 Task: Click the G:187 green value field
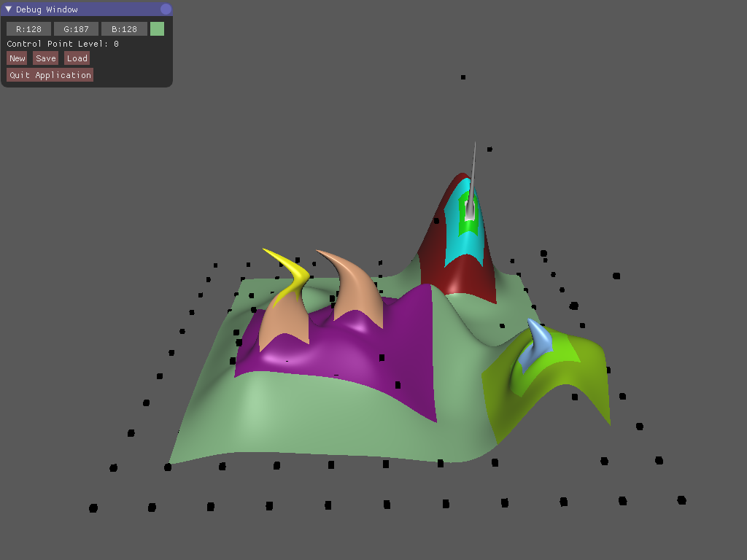click(76, 29)
